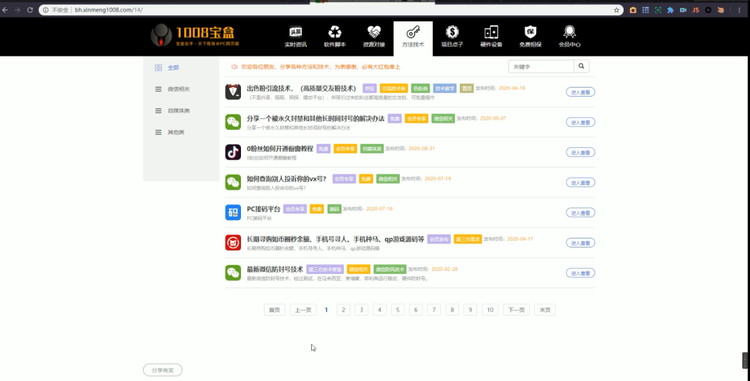Image resolution: width=750 pixels, height=381 pixels.
Task: Open the 免费担保 shield section
Action: pos(530,37)
